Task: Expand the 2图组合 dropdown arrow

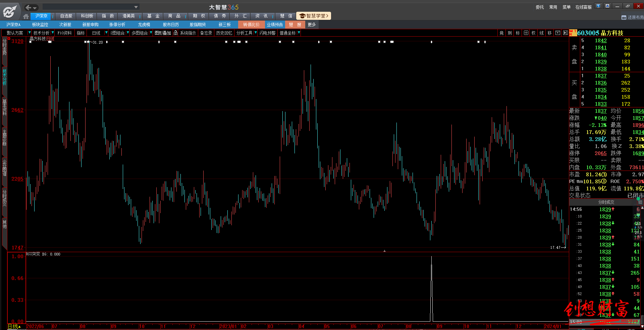Action: (x=128, y=33)
